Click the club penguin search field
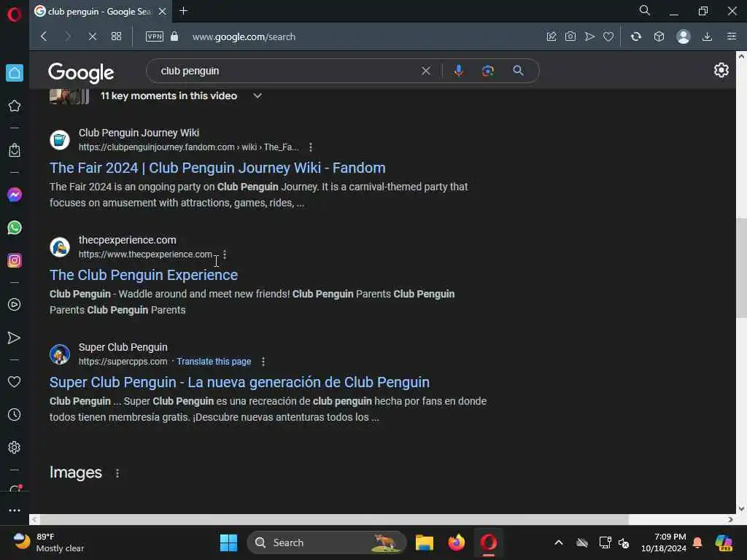The height and width of the screenshot is (560, 747). point(286,71)
